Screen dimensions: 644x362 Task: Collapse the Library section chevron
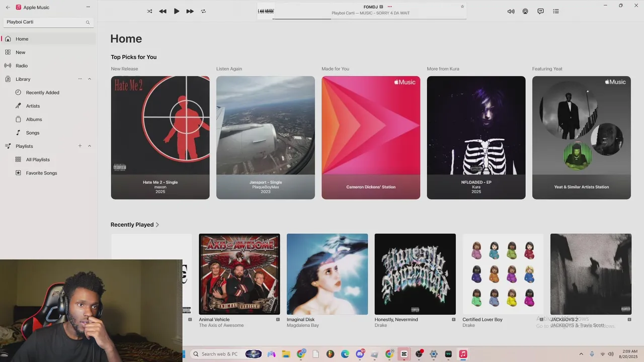[90, 79]
